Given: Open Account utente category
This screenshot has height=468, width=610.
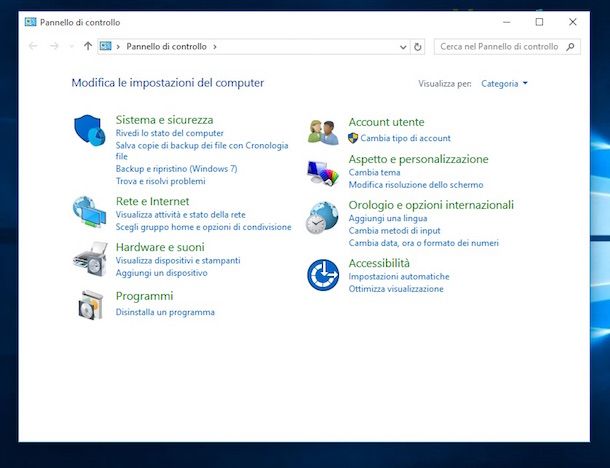Looking at the screenshot, I should (x=386, y=122).
